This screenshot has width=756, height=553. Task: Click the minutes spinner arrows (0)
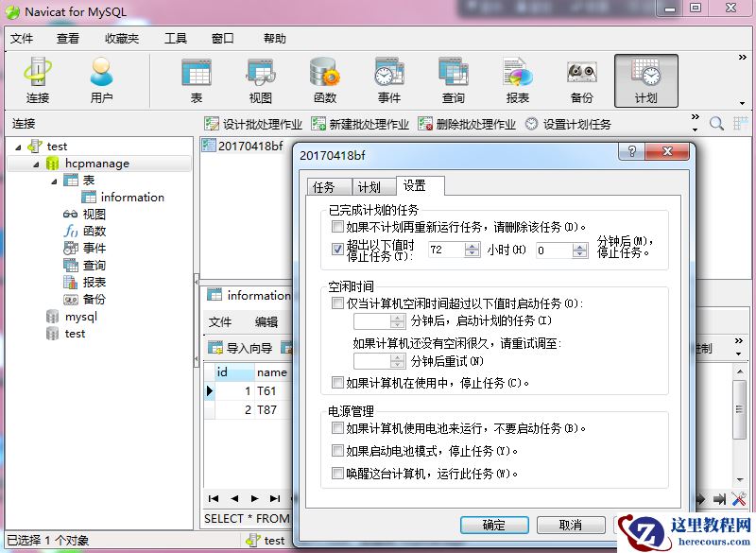[x=580, y=250]
